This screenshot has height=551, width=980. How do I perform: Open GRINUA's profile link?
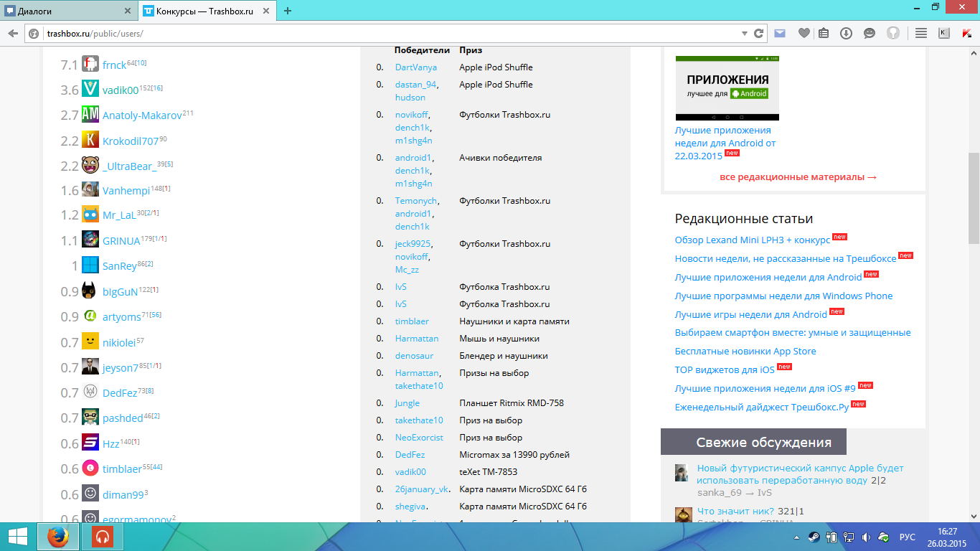click(121, 241)
